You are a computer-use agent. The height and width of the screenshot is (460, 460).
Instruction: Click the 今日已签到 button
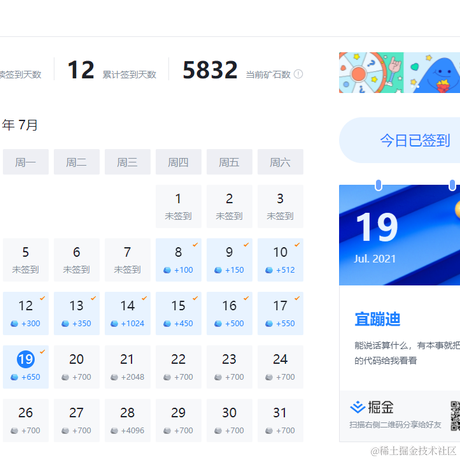[399, 140]
